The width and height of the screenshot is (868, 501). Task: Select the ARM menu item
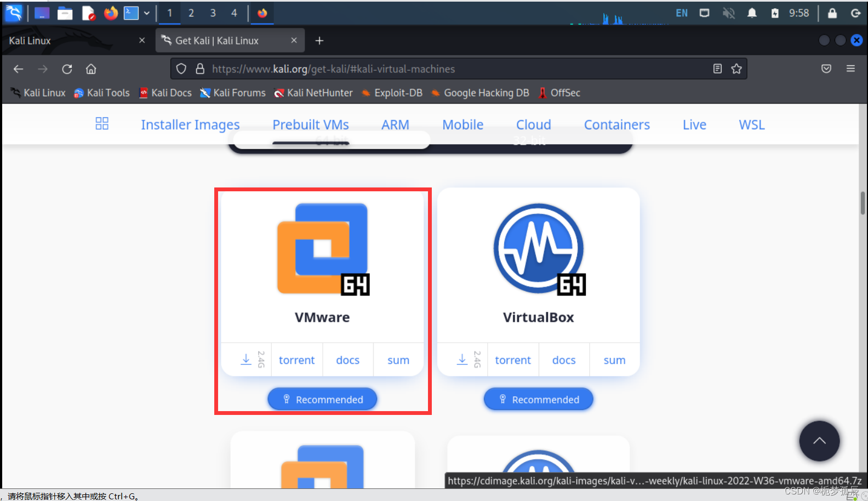395,125
